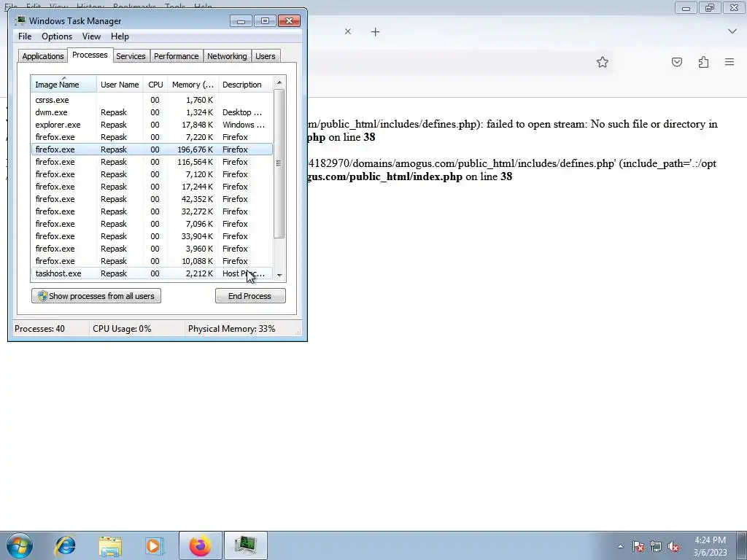Open Firefox Extensions puzzle icon
The image size is (747, 560).
(703, 62)
